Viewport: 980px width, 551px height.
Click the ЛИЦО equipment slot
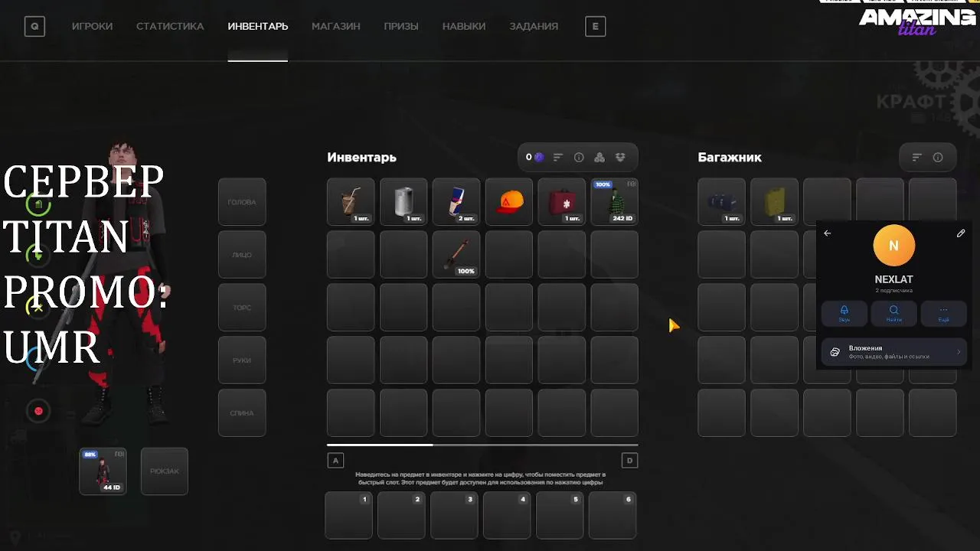pos(242,255)
